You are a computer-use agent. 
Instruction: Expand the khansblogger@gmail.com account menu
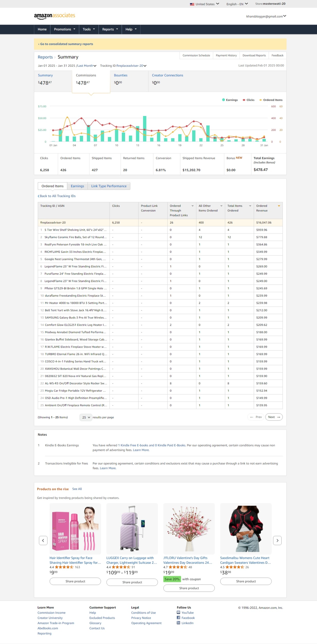266,16
